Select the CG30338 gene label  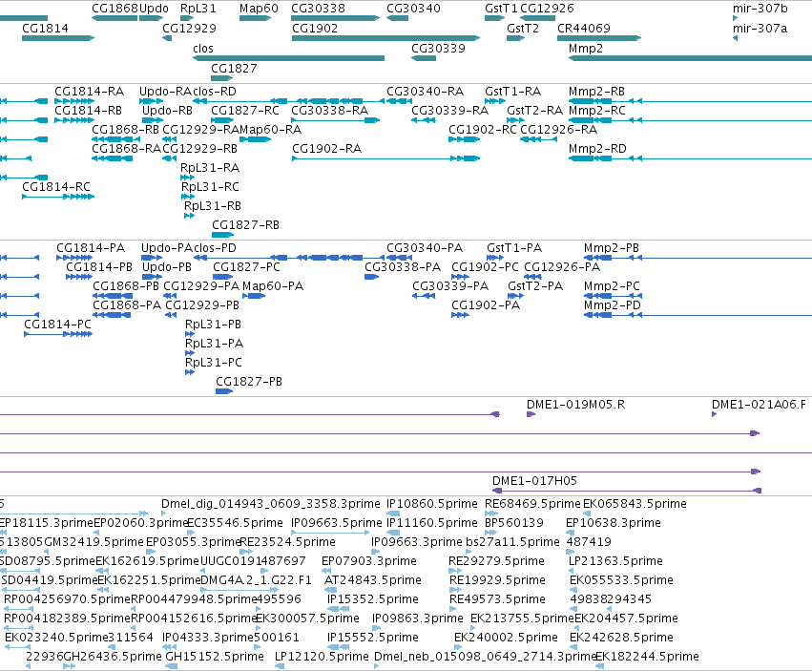tap(318, 9)
